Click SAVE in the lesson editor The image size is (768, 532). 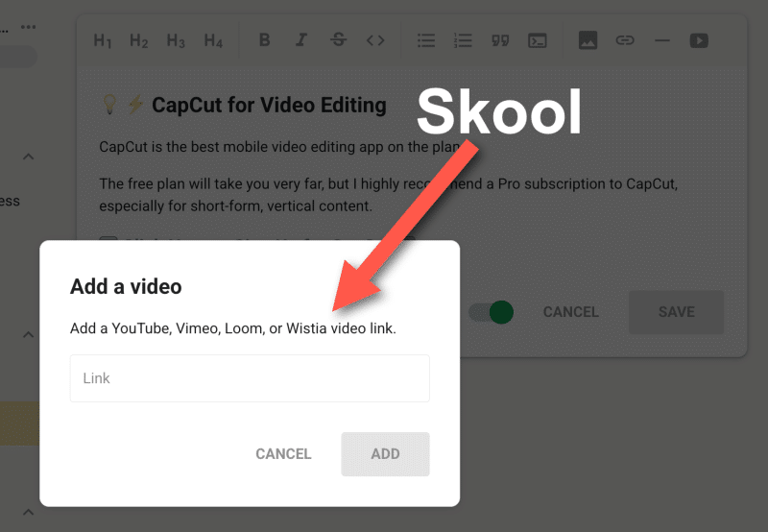(x=677, y=312)
